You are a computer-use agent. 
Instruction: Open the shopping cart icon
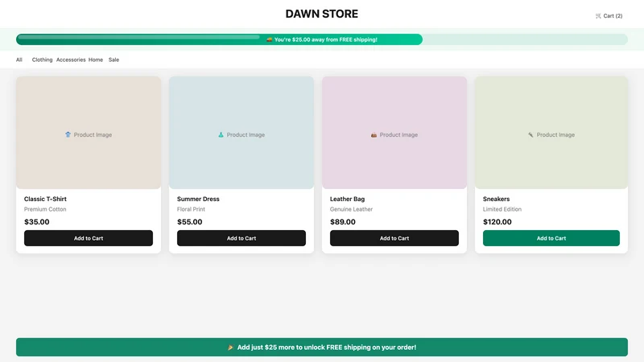598,16
